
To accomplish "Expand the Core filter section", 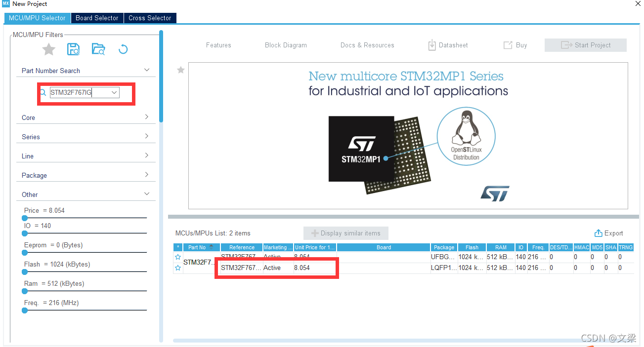I will [147, 117].
